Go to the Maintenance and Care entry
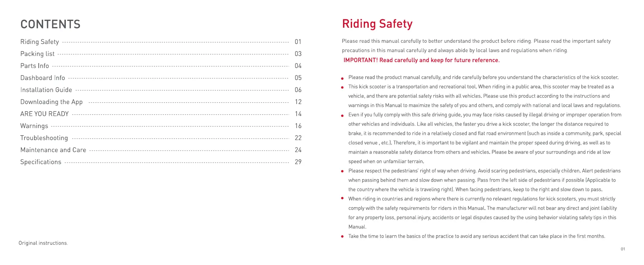The width and height of the screenshot is (644, 265). click(53, 150)
